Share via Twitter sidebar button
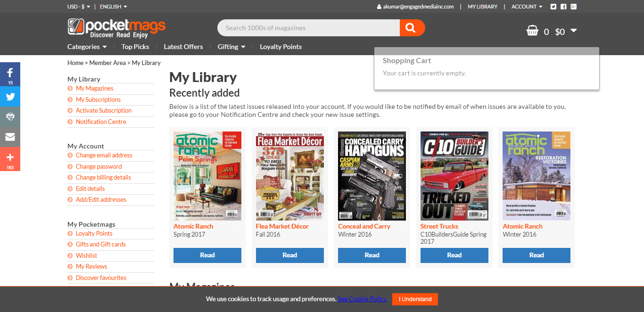The height and width of the screenshot is (312, 644). coord(10,97)
